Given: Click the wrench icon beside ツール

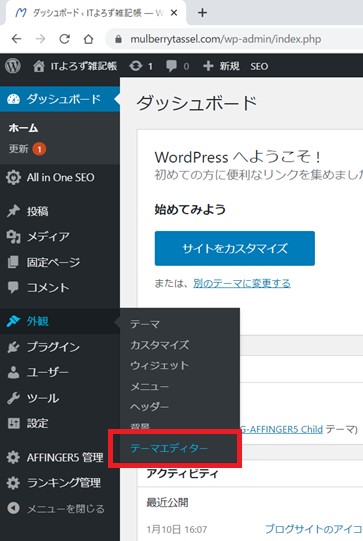Looking at the screenshot, I should point(13,398).
